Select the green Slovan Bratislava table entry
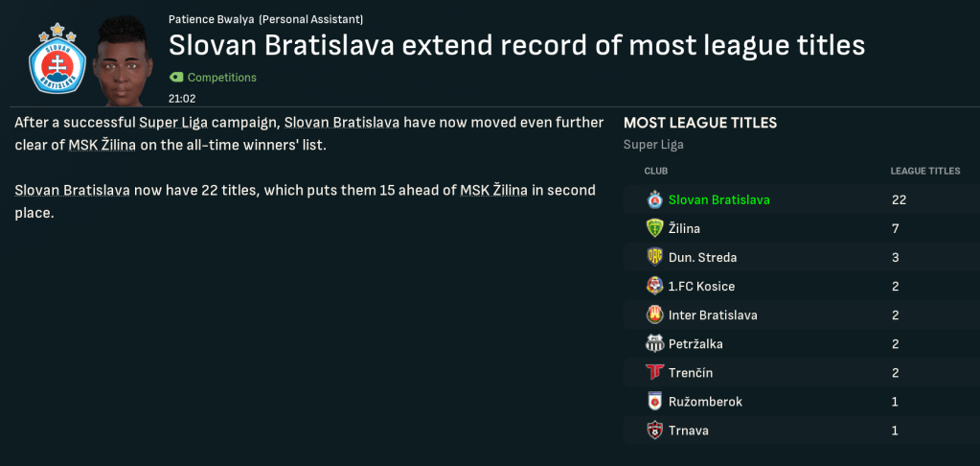 718,200
